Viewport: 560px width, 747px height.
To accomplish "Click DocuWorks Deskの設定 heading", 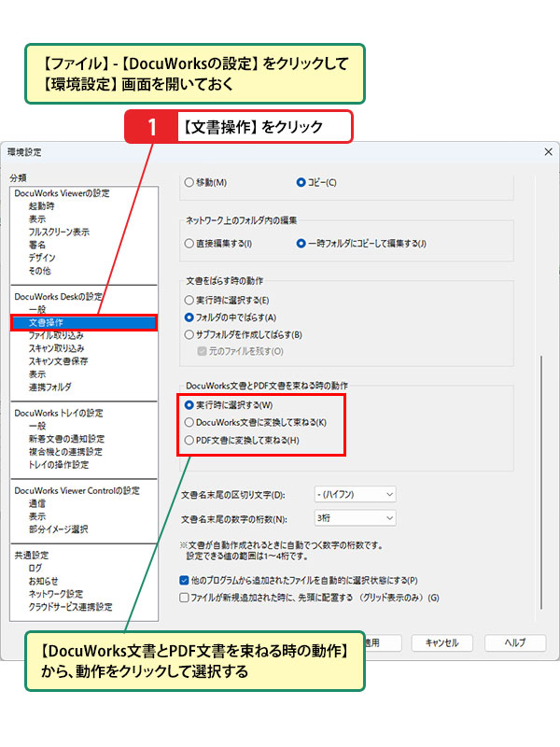I will point(58,296).
